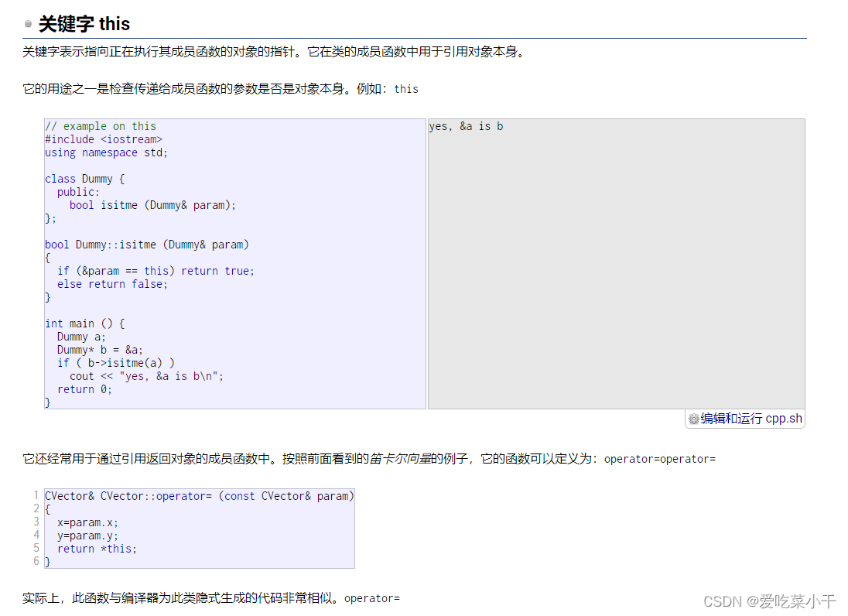This screenshot has height=616, width=848.
Task: Click line number 1 of second snippet
Action: (36, 495)
